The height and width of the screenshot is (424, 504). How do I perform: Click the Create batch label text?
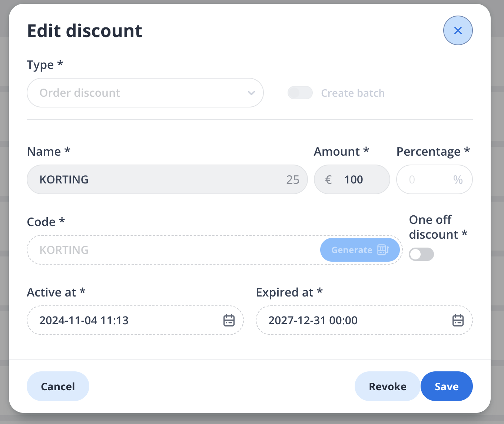pos(353,93)
